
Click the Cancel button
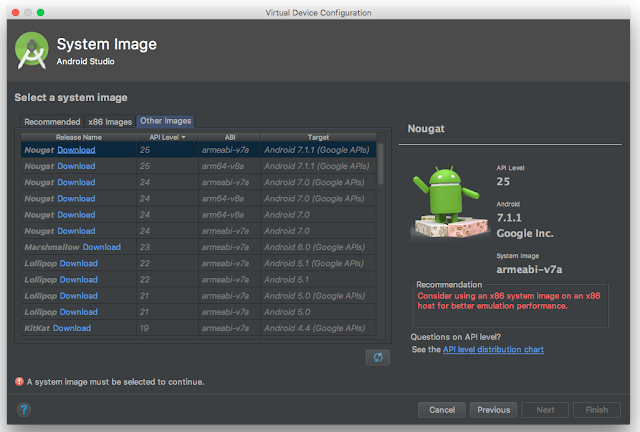click(442, 410)
